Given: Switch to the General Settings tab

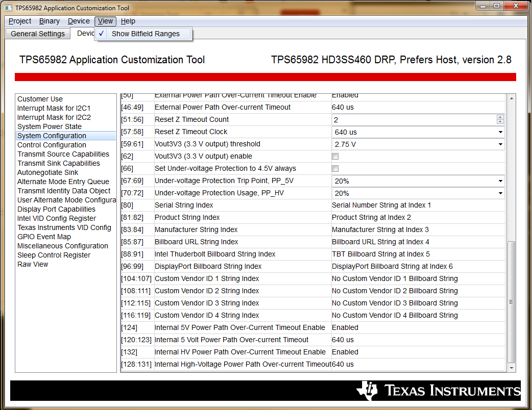Looking at the screenshot, I should point(38,33).
